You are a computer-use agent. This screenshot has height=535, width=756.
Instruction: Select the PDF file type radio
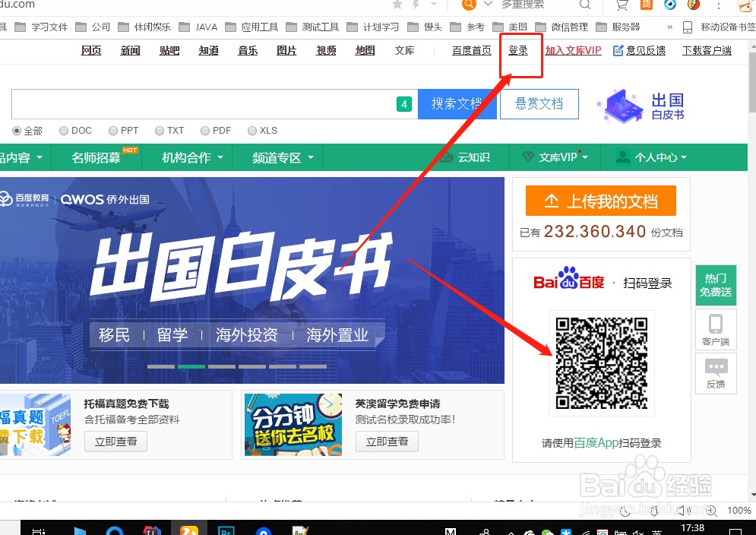pos(205,131)
